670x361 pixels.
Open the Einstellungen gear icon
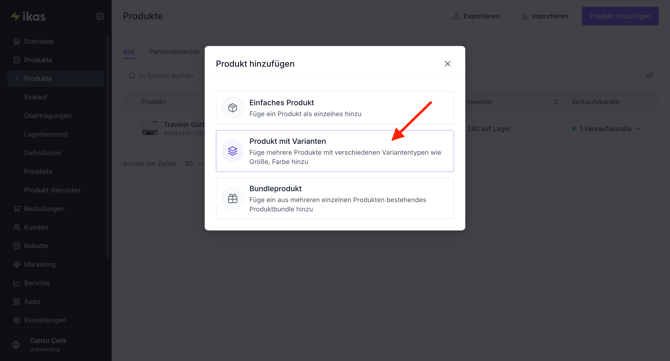[17, 320]
